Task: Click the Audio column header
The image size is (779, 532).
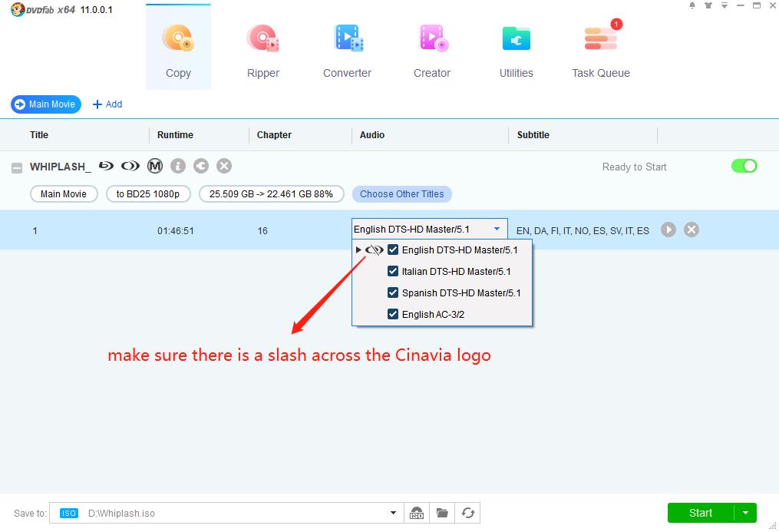Action: pyautogui.click(x=372, y=134)
